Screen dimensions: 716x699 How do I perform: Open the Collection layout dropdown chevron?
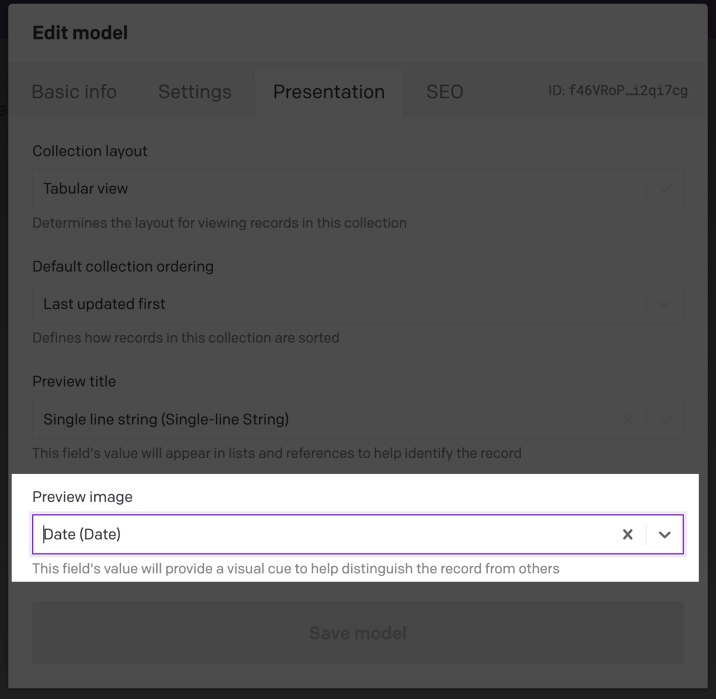(664, 189)
